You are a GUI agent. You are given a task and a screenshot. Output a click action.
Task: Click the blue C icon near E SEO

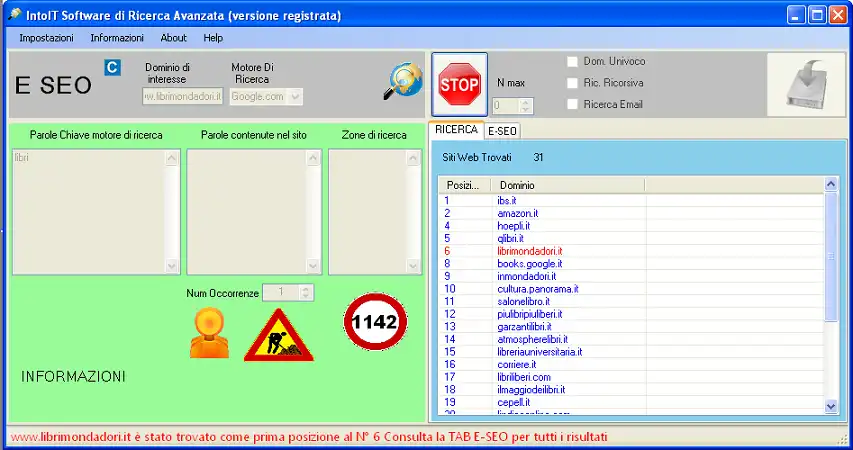pos(112,67)
